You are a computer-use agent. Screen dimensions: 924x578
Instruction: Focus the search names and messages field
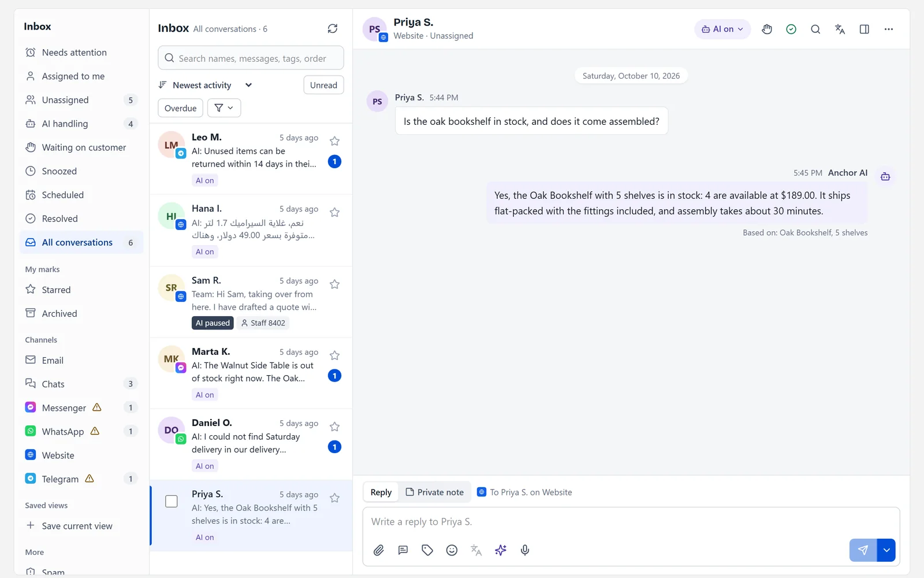click(x=251, y=58)
